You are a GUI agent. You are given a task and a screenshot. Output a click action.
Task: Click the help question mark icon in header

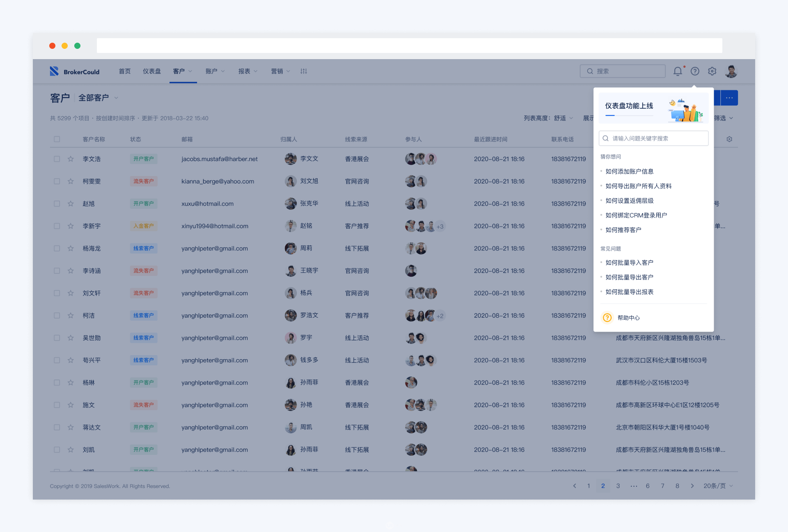(x=695, y=71)
